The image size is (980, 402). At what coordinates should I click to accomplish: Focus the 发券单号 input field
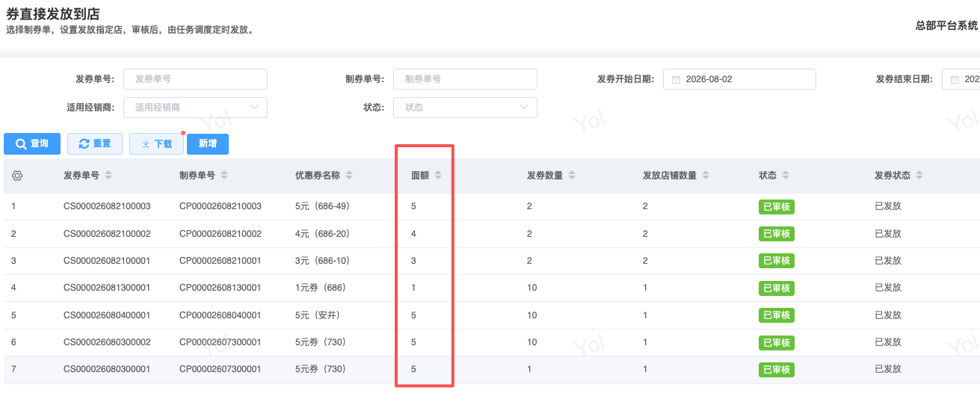[195, 79]
